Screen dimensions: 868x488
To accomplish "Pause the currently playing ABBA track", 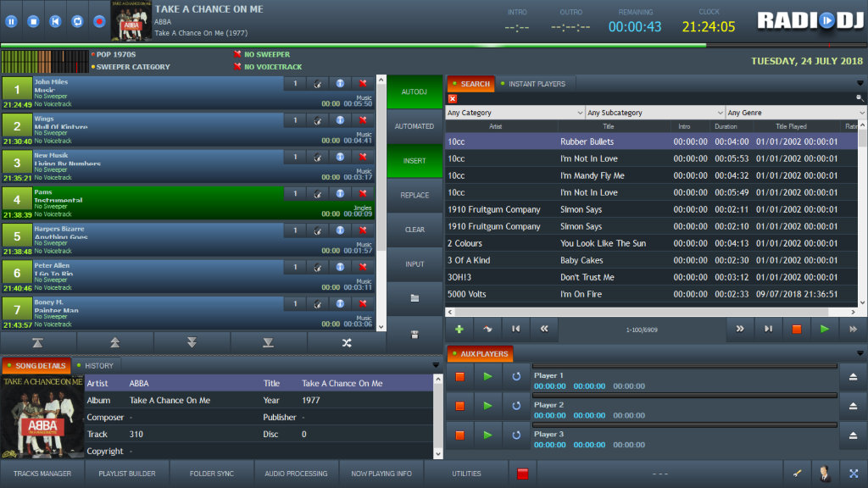I will tap(12, 21).
